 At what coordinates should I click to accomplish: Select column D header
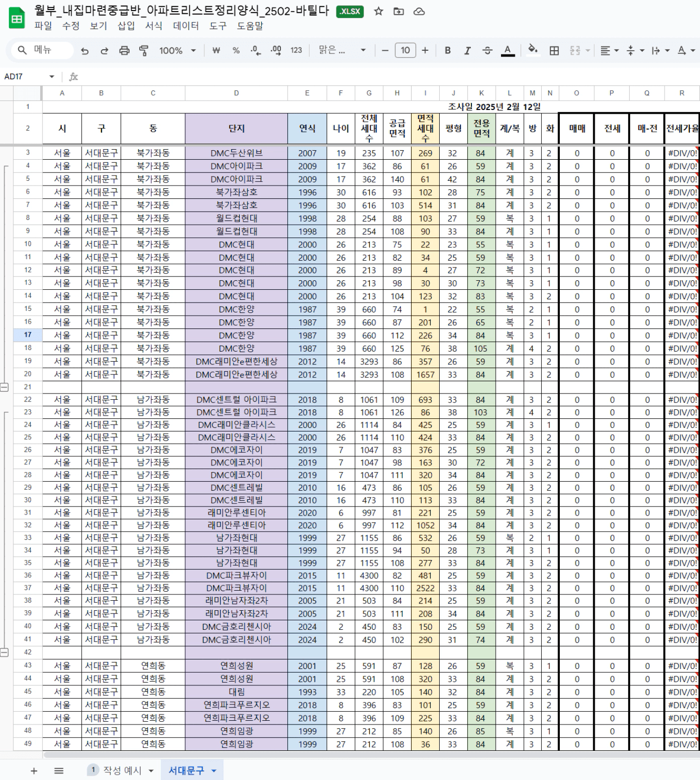[237, 93]
